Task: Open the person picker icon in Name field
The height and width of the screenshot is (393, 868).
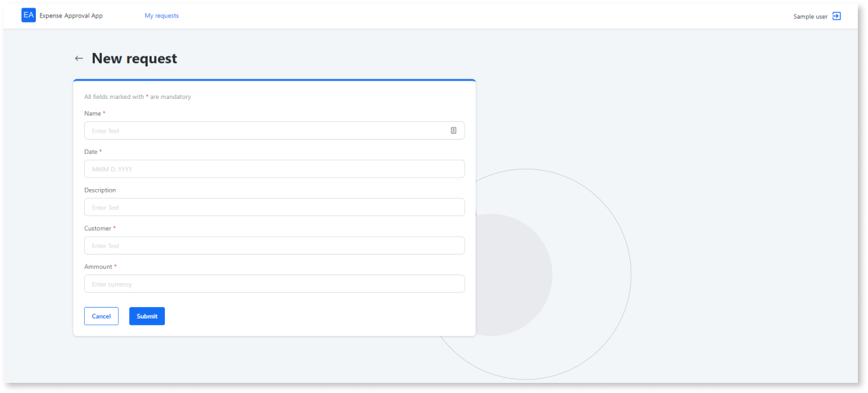Action: point(453,130)
